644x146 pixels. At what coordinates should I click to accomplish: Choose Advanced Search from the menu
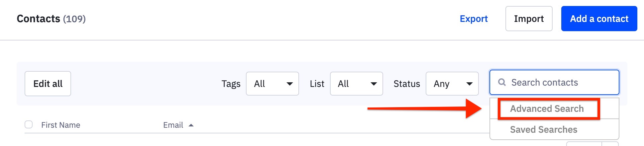click(547, 109)
